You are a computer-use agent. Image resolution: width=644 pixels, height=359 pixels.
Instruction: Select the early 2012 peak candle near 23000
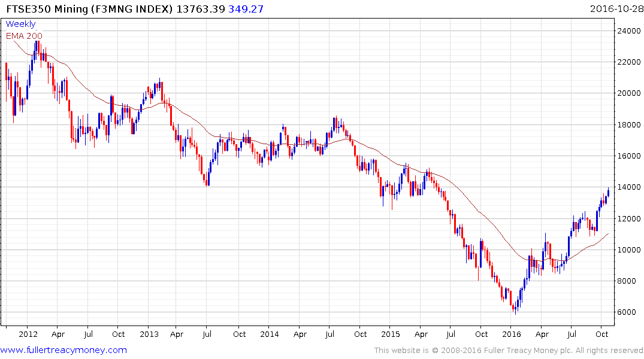point(36,49)
